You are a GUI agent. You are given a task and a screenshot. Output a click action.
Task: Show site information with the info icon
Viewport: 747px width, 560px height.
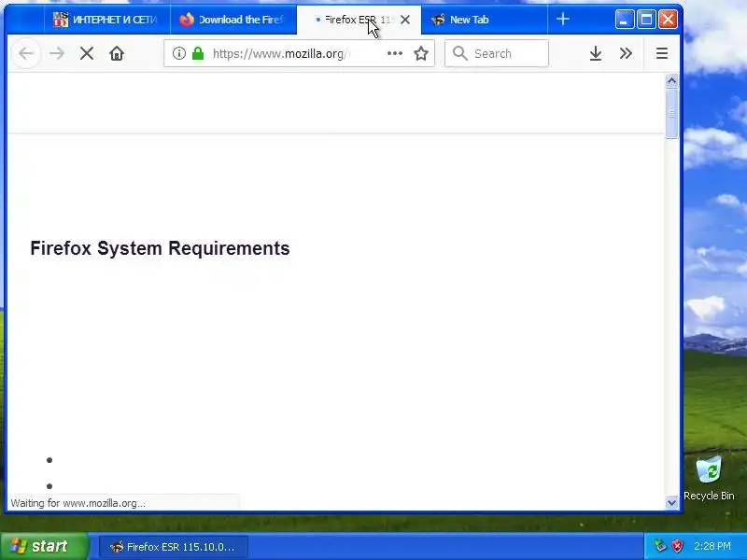click(179, 53)
